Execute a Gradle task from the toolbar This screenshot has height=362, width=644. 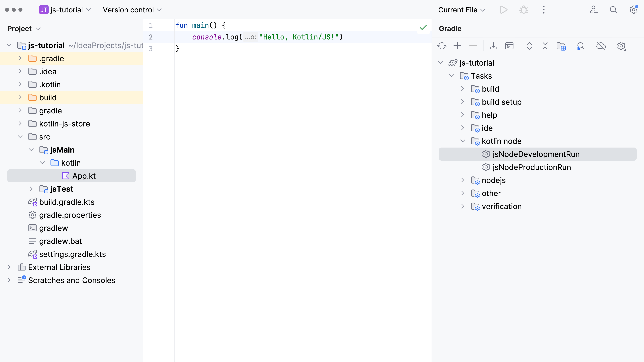(x=509, y=46)
